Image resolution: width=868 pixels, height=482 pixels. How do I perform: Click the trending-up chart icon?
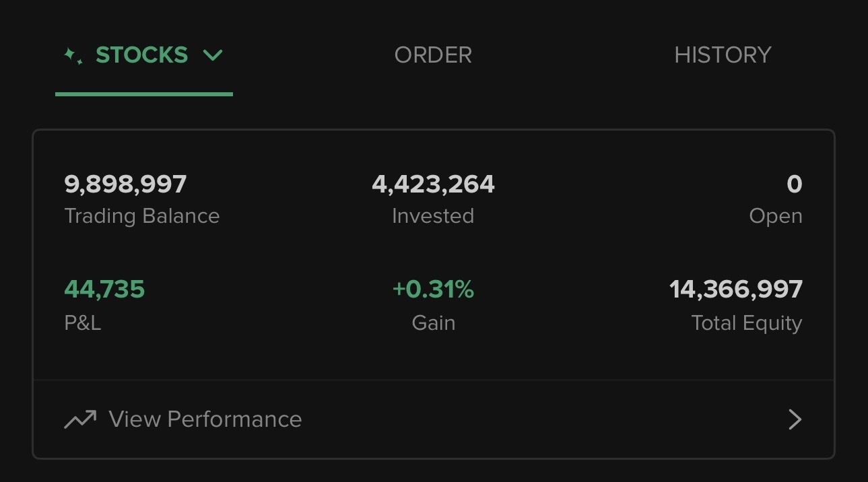80,419
